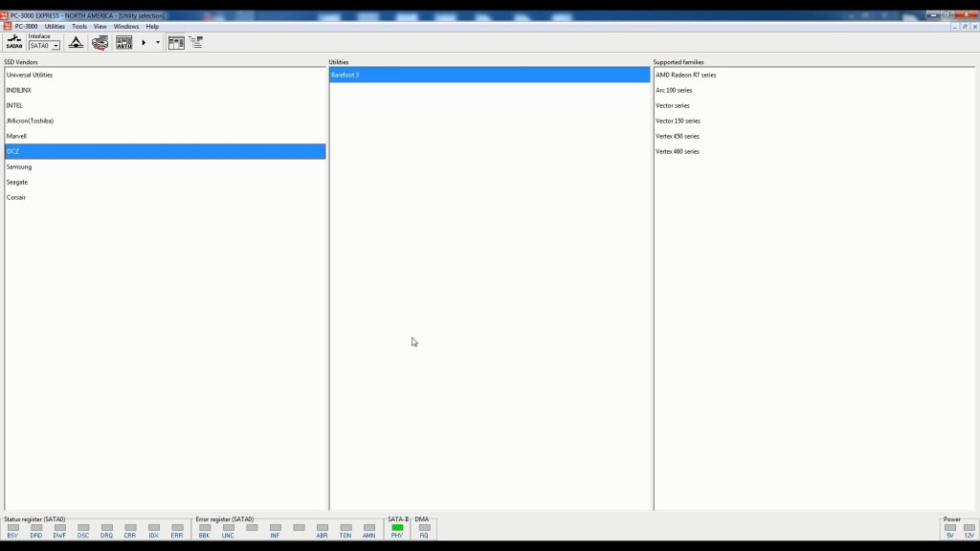Open the Tools menu
Screen dimensions: 980x551
coord(79,27)
